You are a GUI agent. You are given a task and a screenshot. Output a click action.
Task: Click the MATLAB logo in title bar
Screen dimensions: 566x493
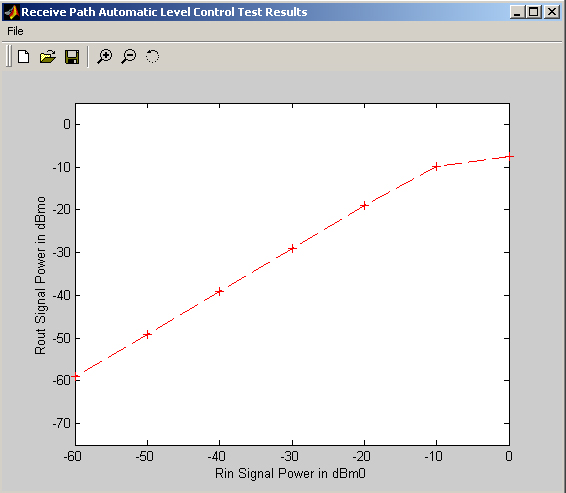tap(11, 12)
